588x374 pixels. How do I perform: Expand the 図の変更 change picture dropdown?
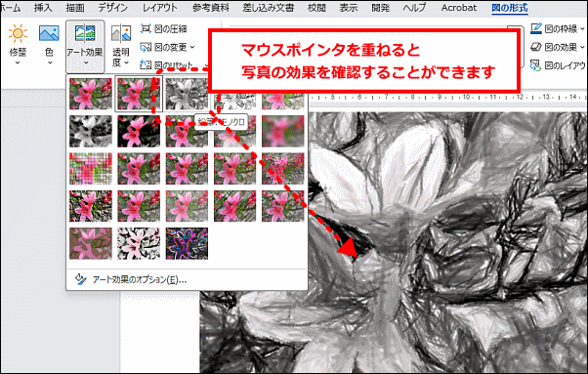tap(167, 47)
